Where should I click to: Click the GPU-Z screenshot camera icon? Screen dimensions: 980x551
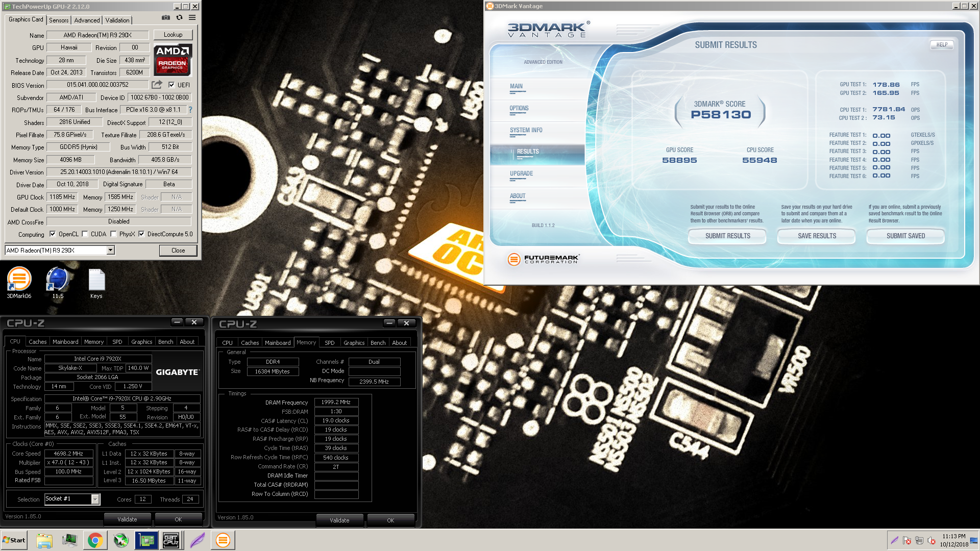[x=166, y=17]
